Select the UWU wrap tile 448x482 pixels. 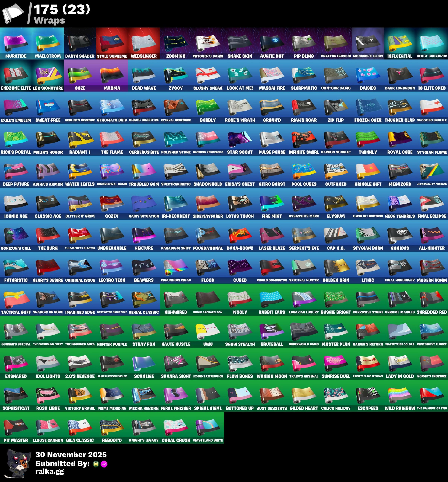pos(208,331)
